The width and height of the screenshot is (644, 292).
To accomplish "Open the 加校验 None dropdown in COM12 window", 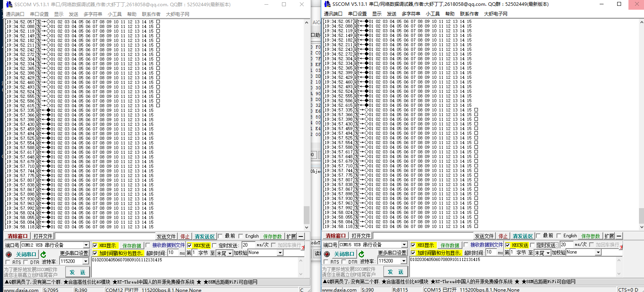I will pos(280,253).
